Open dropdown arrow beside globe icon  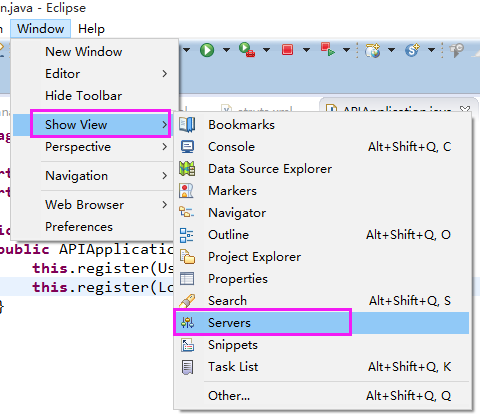(391, 50)
